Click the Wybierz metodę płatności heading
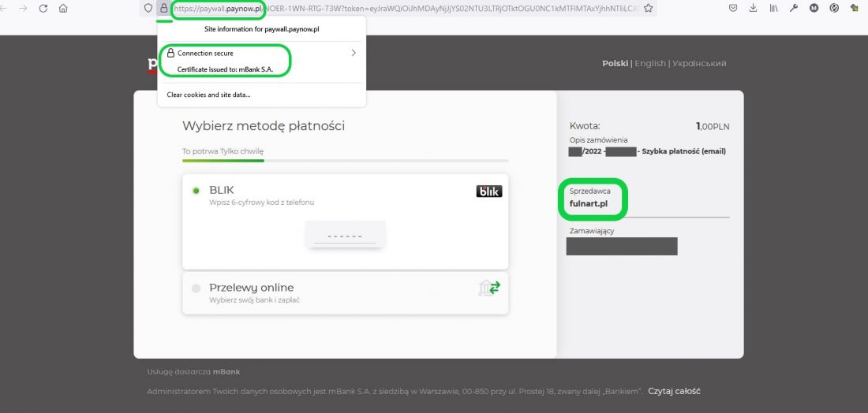Image resolution: width=868 pixels, height=413 pixels. [264, 126]
